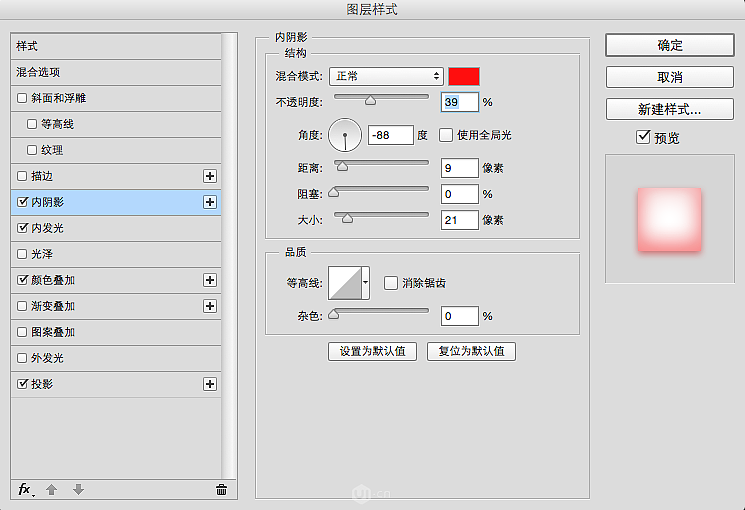This screenshot has height=510, width=745.
Task: Click the 杂色 value field
Action: pyautogui.click(x=459, y=316)
